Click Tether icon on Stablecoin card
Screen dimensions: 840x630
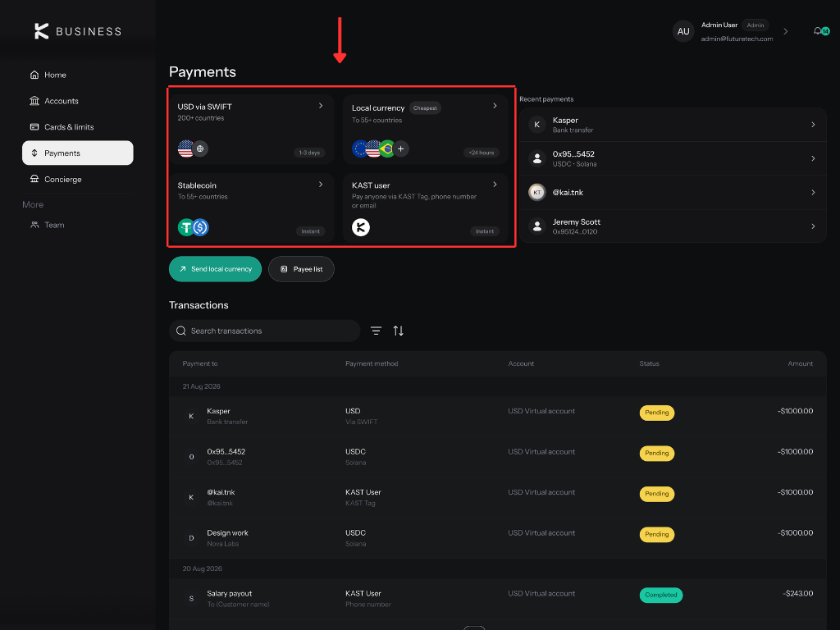(185, 227)
